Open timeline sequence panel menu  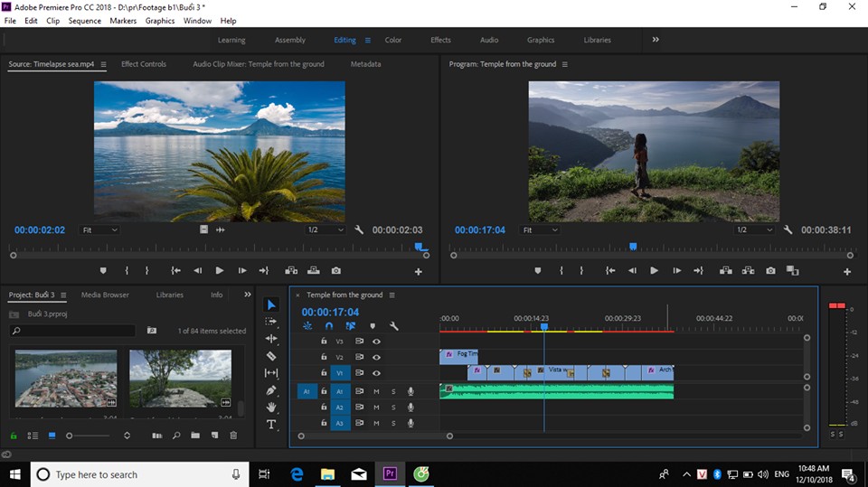click(x=392, y=295)
